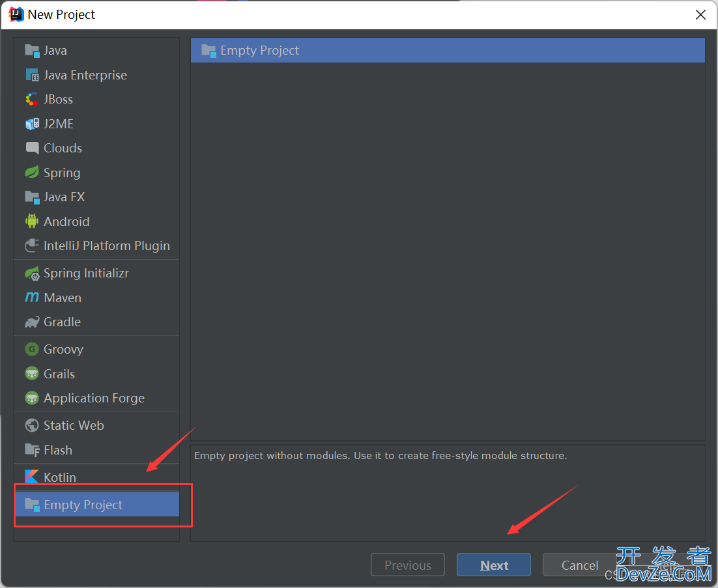Click the Previous button

(407, 565)
